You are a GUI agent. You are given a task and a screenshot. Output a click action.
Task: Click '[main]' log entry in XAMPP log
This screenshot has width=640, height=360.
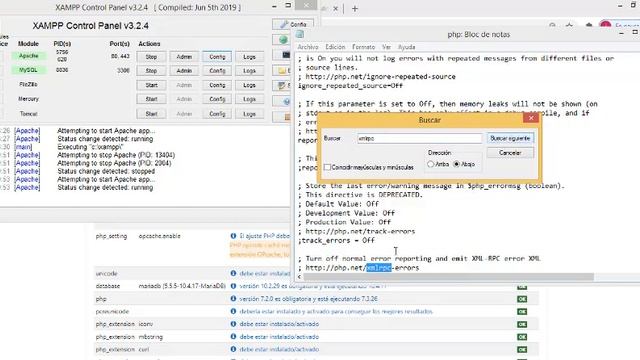(23, 147)
